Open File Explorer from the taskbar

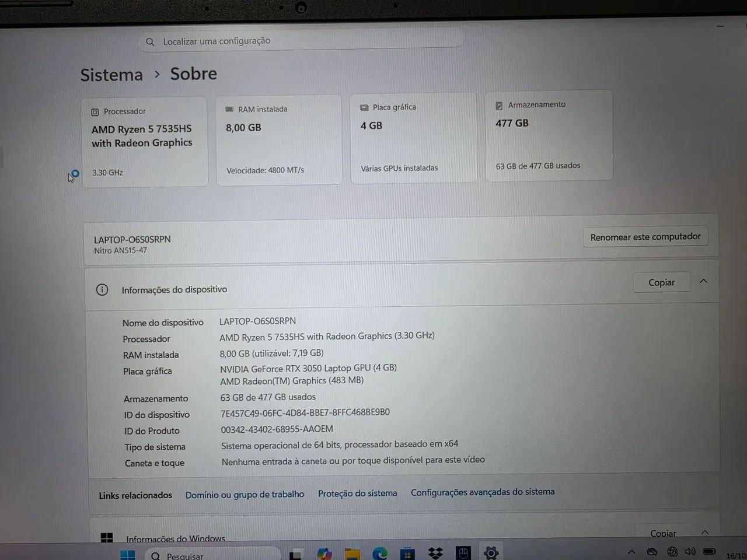[352, 554]
